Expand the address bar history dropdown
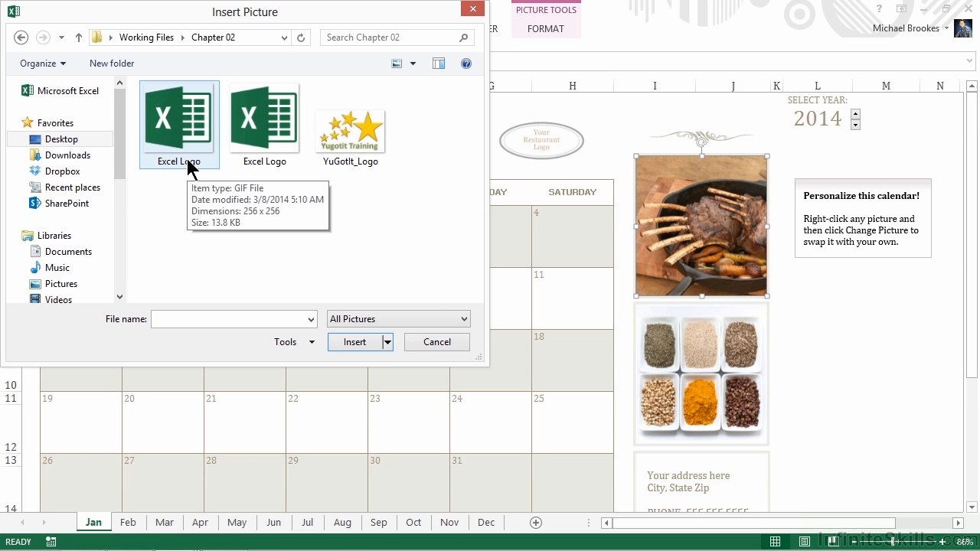 point(284,37)
